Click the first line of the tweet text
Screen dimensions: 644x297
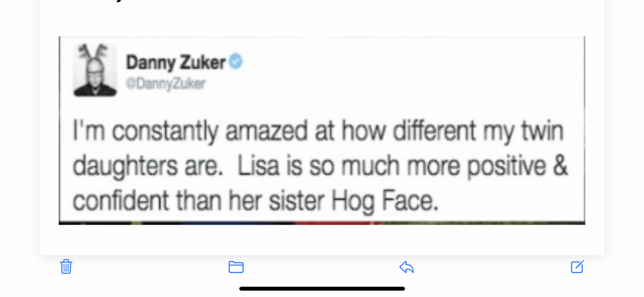pos(318,133)
